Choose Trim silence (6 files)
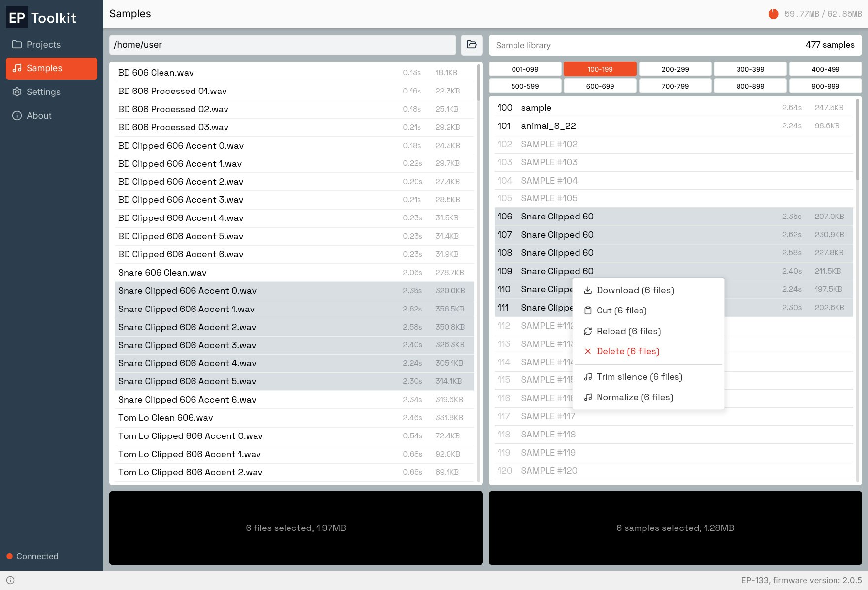This screenshot has height=590, width=868. (x=648, y=377)
